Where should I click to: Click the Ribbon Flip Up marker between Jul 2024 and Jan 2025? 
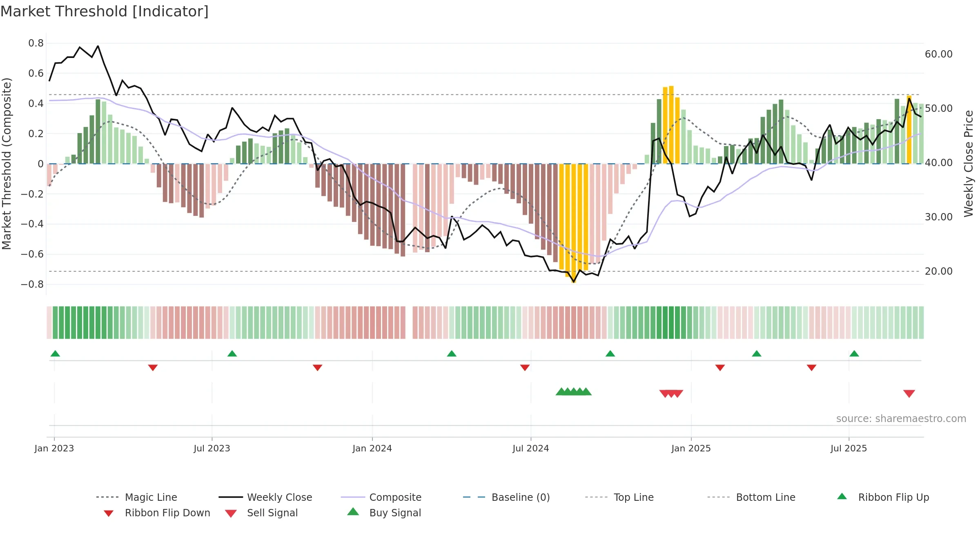click(610, 353)
